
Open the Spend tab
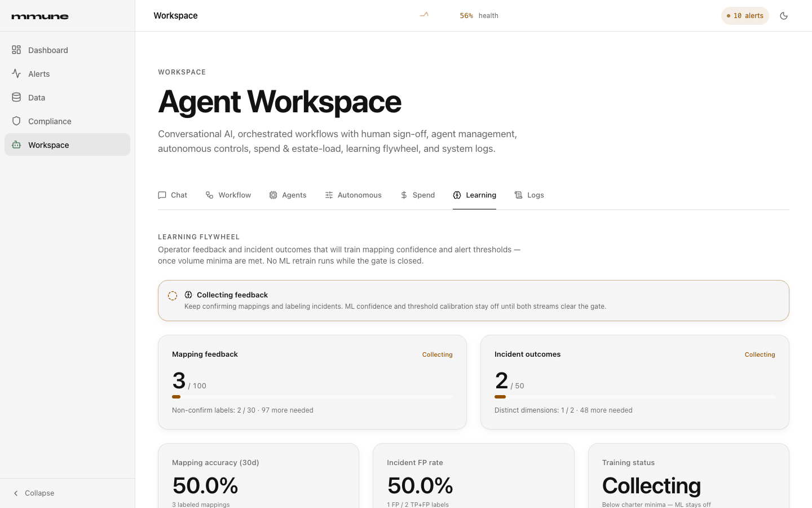[417, 195]
